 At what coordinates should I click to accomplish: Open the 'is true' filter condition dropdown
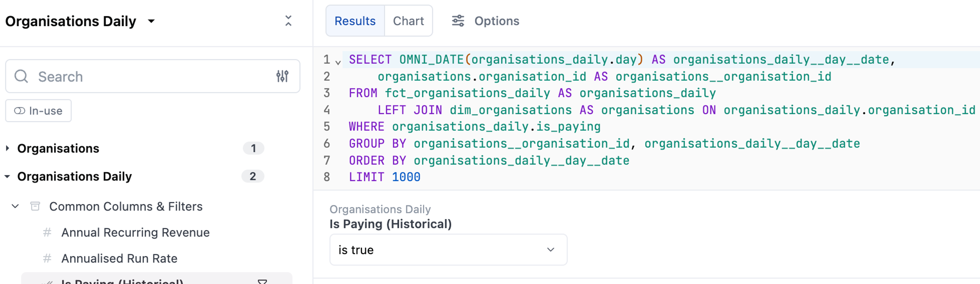click(x=448, y=250)
